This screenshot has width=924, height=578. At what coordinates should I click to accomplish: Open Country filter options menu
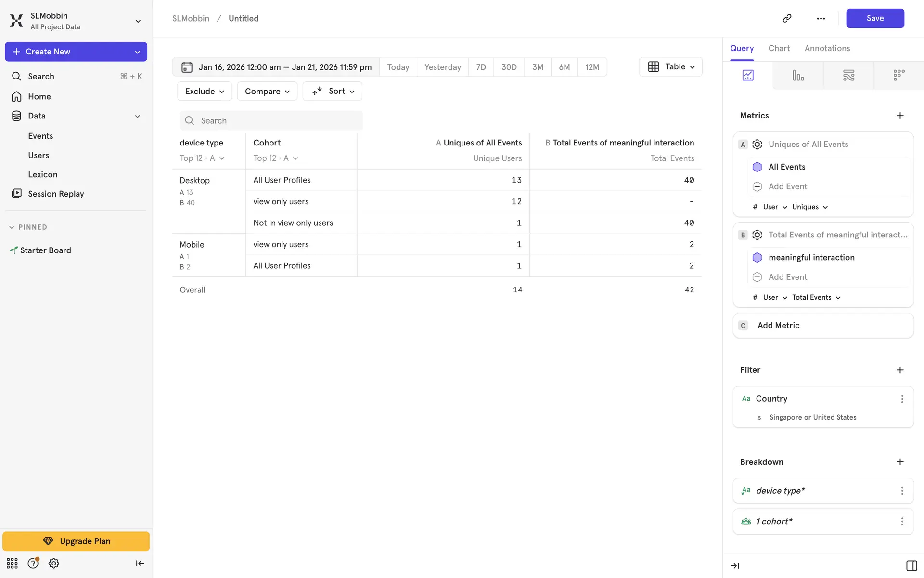pyautogui.click(x=902, y=399)
